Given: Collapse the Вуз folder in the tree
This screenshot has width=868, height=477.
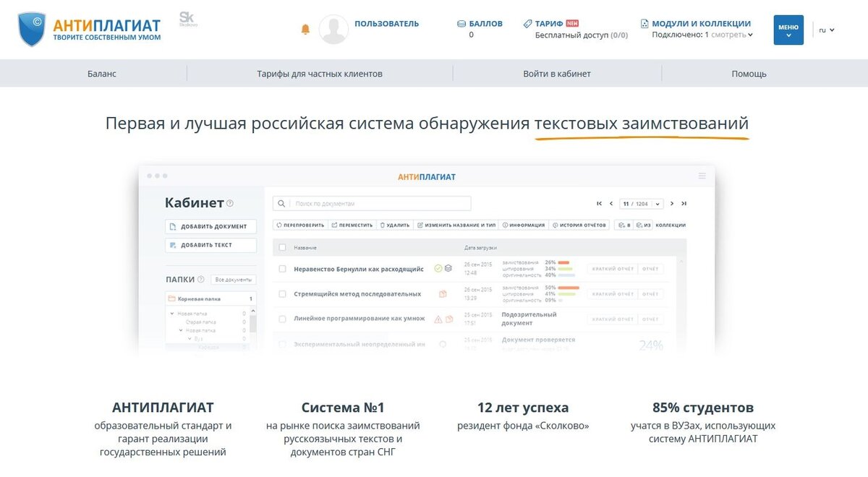Looking at the screenshot, I should click(x=190, y=338).
